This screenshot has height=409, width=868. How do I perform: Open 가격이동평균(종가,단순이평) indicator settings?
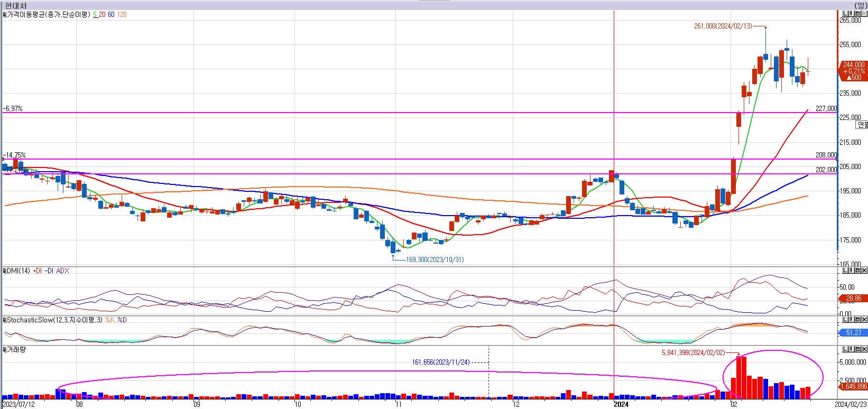[x=49, y=15]
